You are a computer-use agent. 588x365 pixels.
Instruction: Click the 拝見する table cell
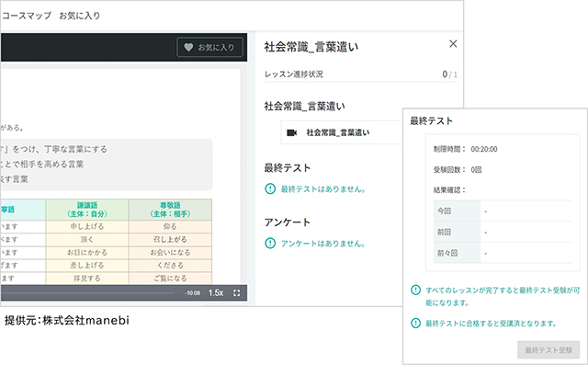pyautogui.click(x=87, y=279)
